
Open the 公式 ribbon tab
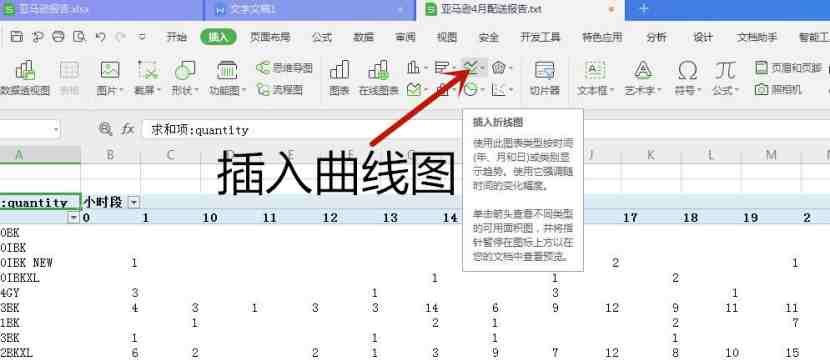321,37
